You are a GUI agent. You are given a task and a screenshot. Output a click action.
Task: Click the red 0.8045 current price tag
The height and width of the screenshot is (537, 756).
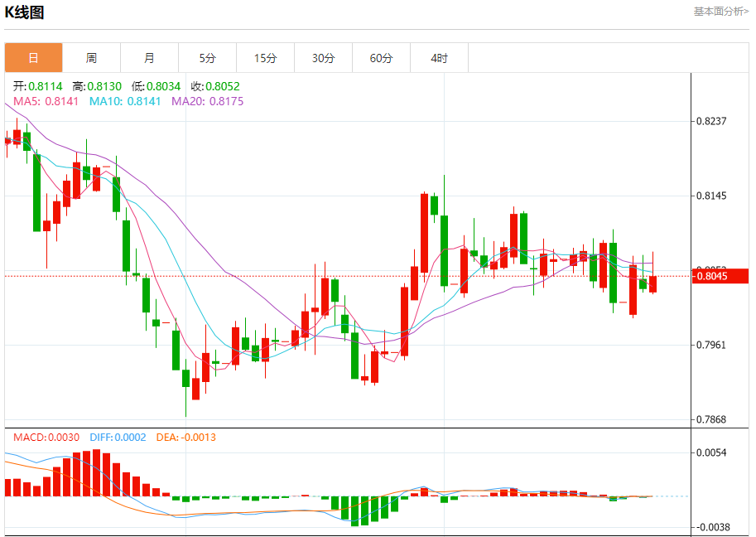[720, 276]
